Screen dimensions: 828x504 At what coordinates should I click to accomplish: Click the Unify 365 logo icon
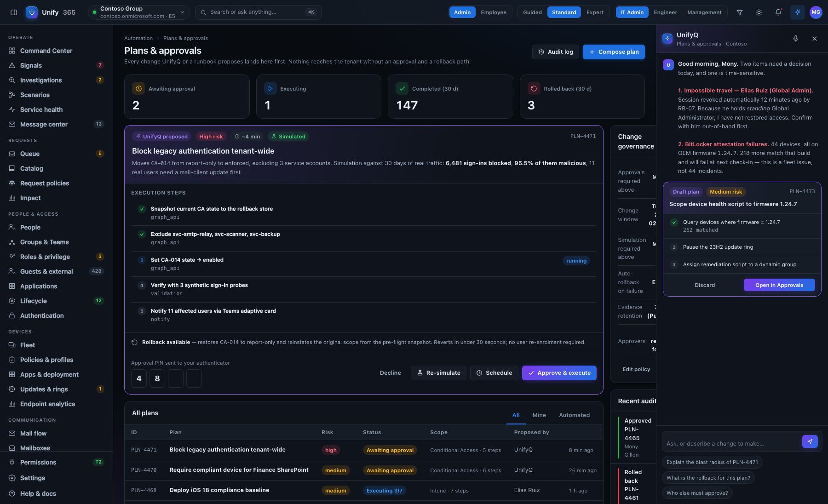pos(32,12)
